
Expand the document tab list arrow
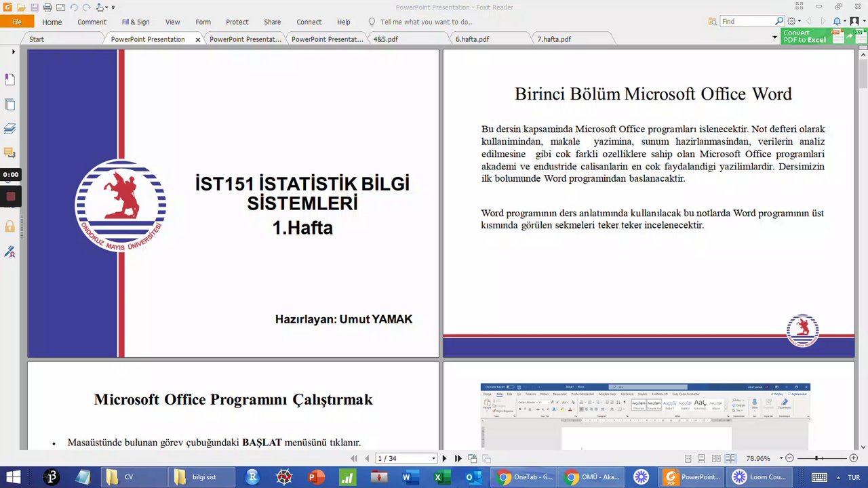click(x=774, y=38)
